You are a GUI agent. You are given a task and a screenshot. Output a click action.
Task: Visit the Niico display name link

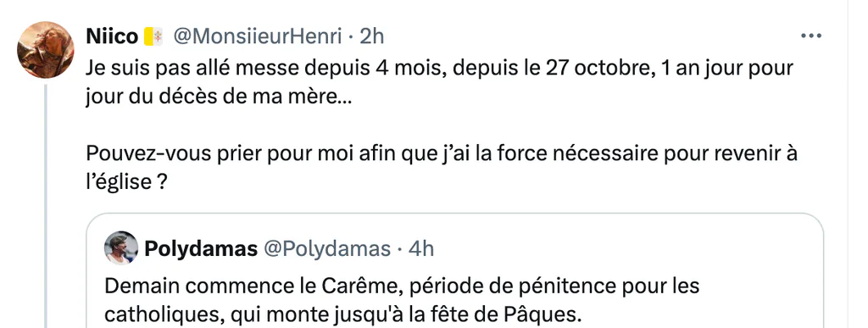113,36
